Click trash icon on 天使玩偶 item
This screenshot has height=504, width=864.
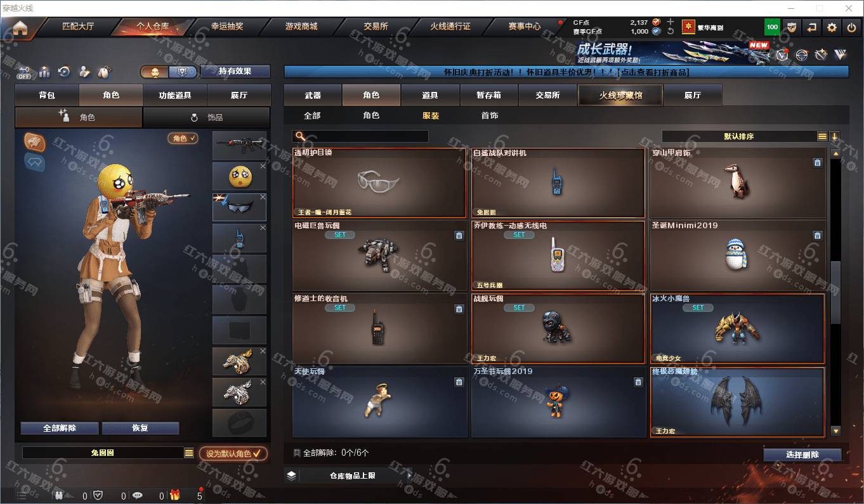pos(459,382)
